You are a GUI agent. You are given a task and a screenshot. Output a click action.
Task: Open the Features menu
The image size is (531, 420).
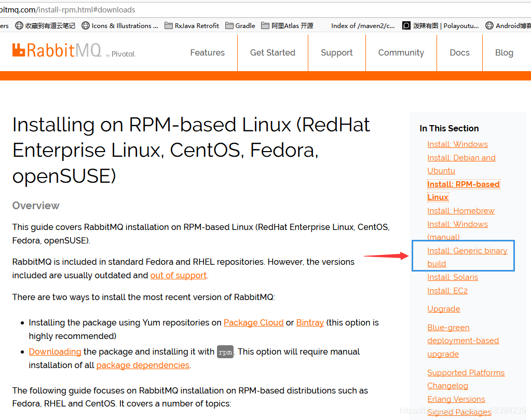207,52
